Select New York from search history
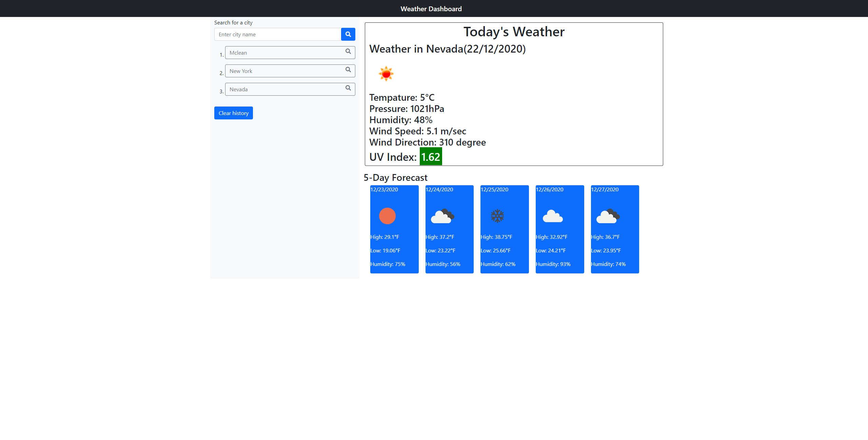 click(284, 71)
